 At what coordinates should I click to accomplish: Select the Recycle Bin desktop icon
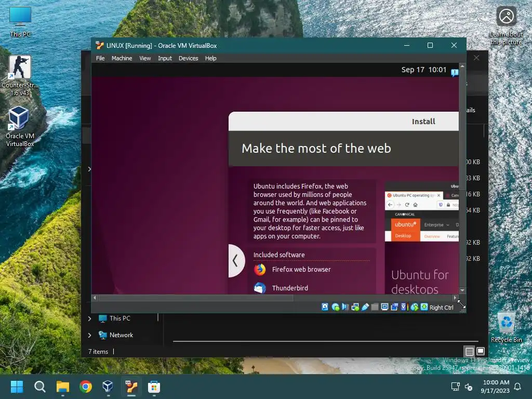506,327
